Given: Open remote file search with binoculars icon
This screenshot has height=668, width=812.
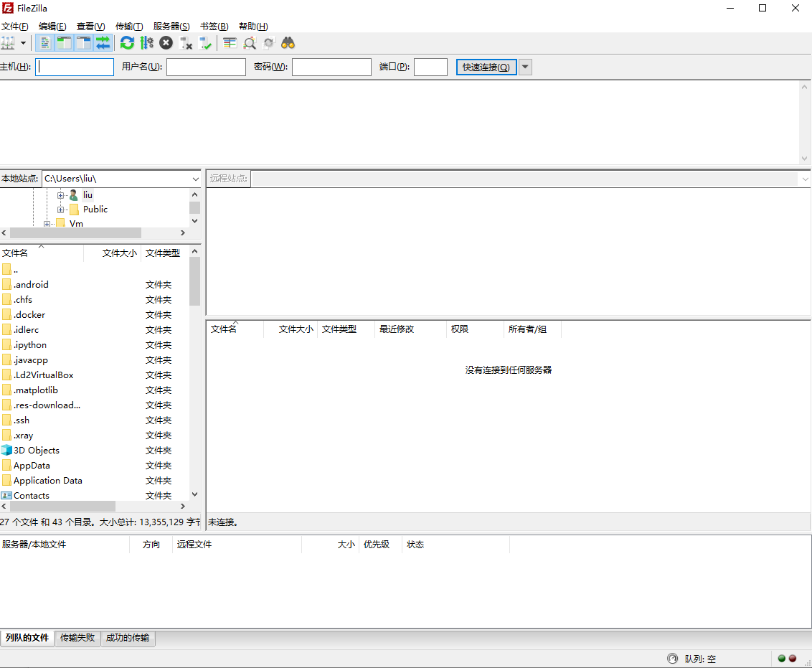Looking at the screenshot, I should pos(288,43).
